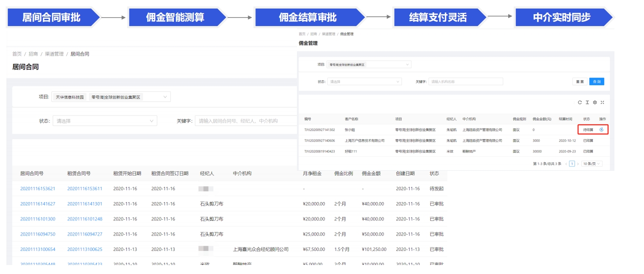644x274 pixels.
Task: Click the ¥50,000.00 commission amount cell
Action: pyautogui.click(x=373, y=234)
